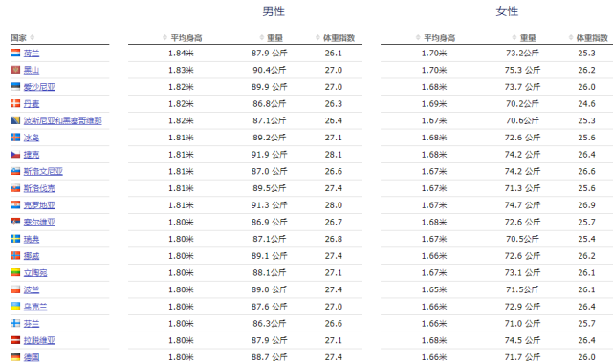This screenshot has width=613, height=364.
Task: Select the 91.3 公斤 weight cell
Action: (270, 205)
